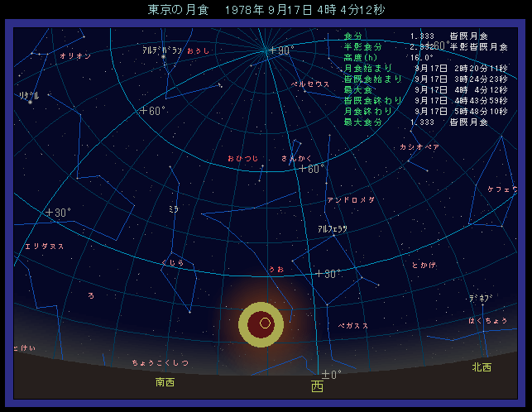The width and height of the screenshot is (532, 412).
Task: Click the Cassiopeia constellation label
Action: [x=419, y=146]
